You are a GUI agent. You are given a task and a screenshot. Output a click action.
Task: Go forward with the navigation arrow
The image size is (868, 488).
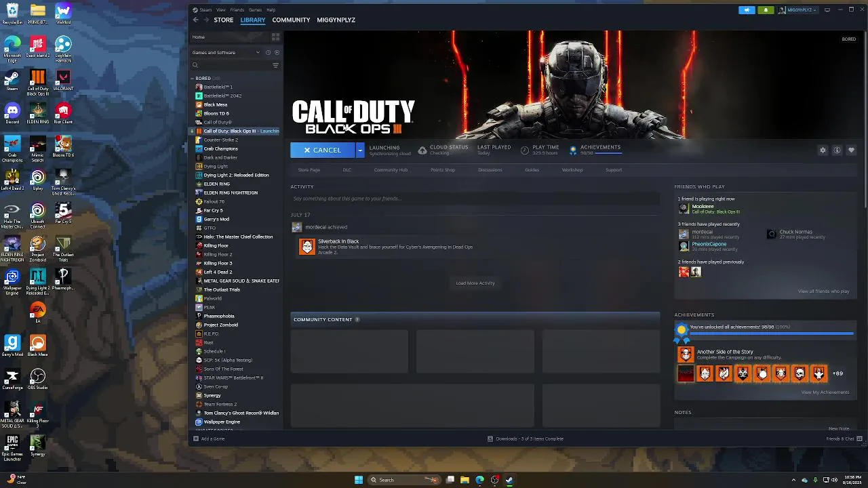[206, 20]
